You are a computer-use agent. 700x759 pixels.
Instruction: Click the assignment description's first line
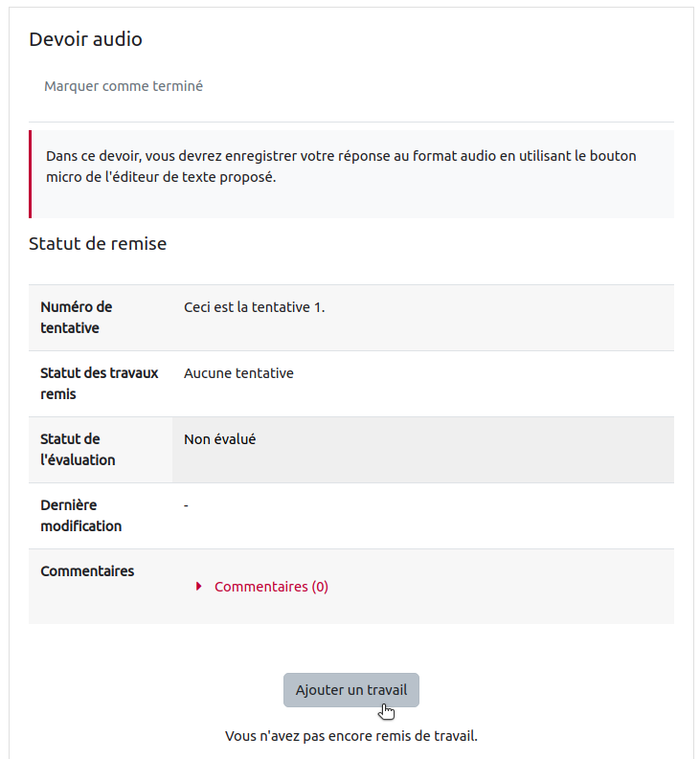(341, 155)
